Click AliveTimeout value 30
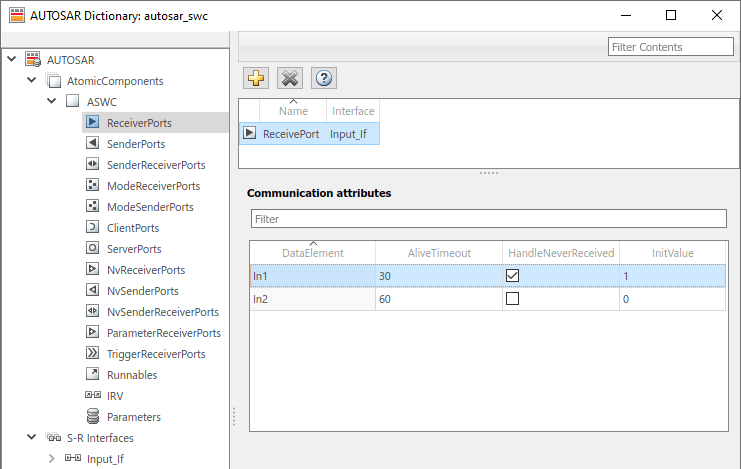The image size is (741, 469). pyautogui.click(x=439, y=276)
